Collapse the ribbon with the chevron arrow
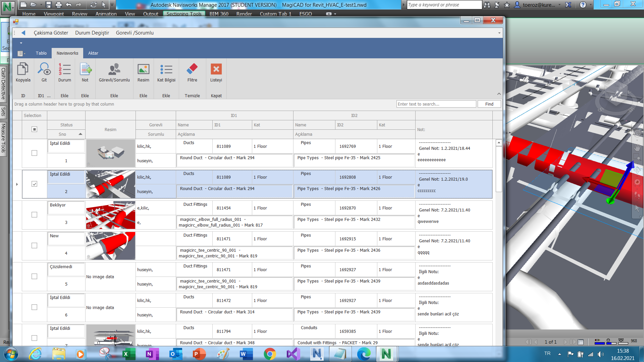This screenshot has height=362, width=644. 499,94
